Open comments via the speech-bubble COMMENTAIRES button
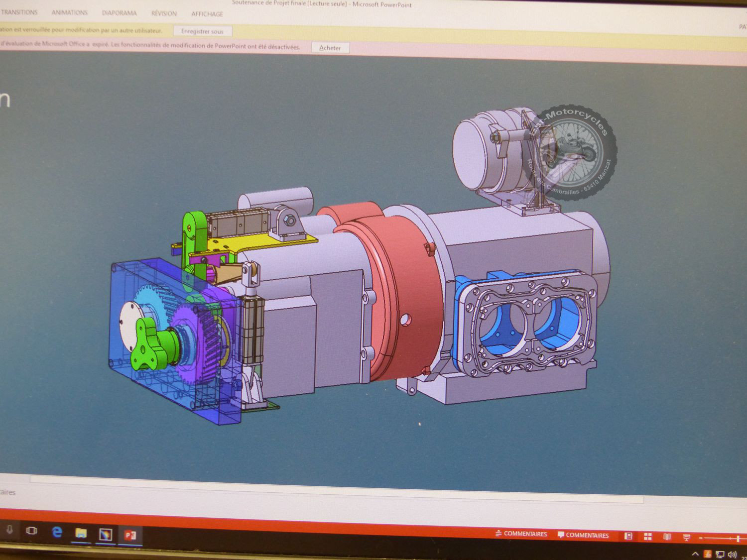This screenshot has height=560, width=747. point(583,535)
